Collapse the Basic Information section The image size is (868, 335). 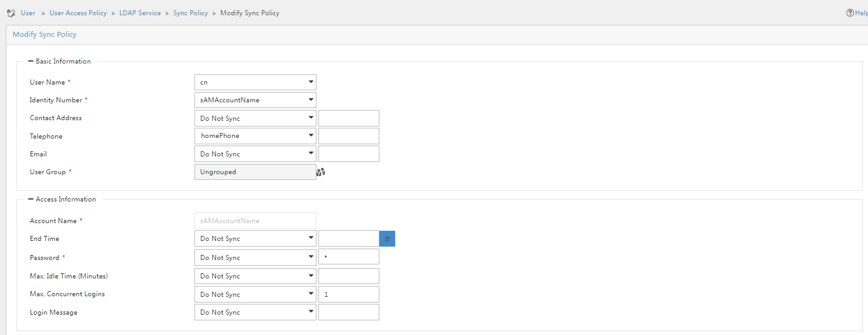point(31,62)
